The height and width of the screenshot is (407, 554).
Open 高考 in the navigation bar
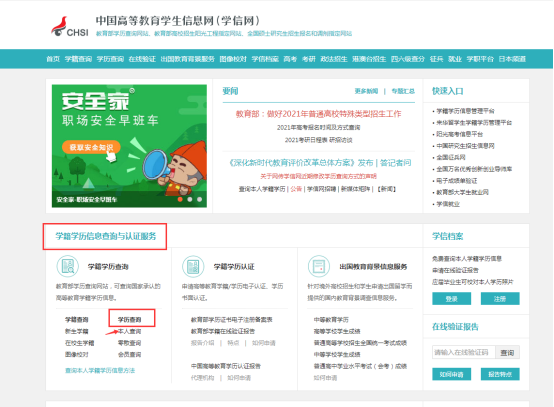tap(290, 59)
